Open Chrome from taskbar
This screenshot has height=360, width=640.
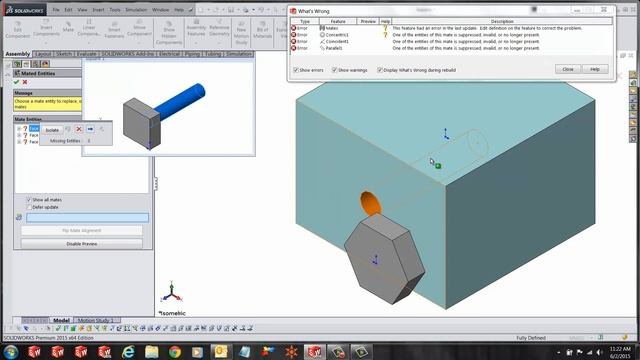(175, 352)
